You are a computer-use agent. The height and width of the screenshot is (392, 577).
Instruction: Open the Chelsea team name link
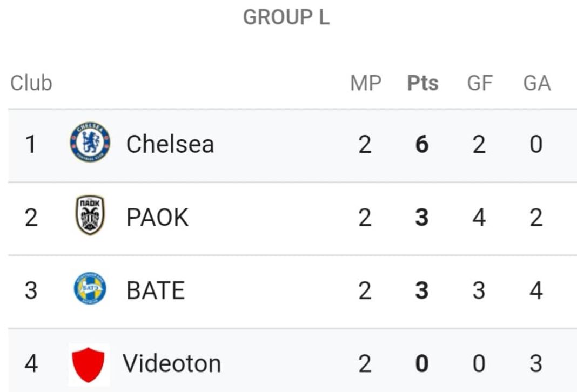[170, 144]
